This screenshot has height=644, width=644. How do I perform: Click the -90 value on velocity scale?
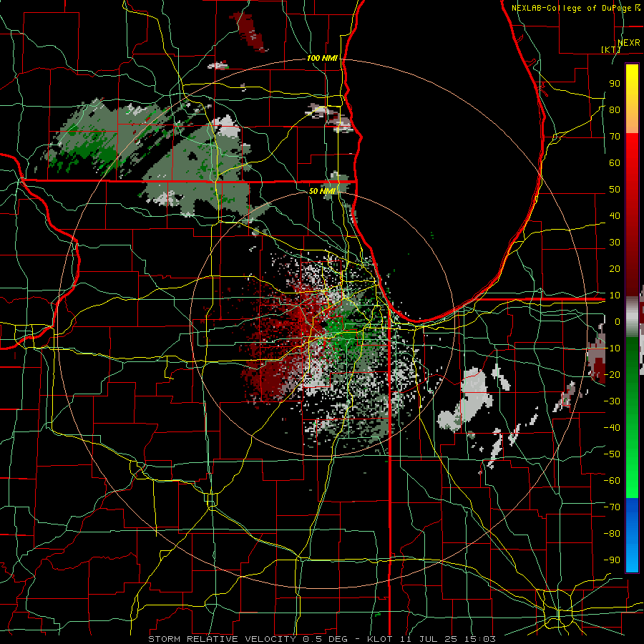click(x=612, y=560)
